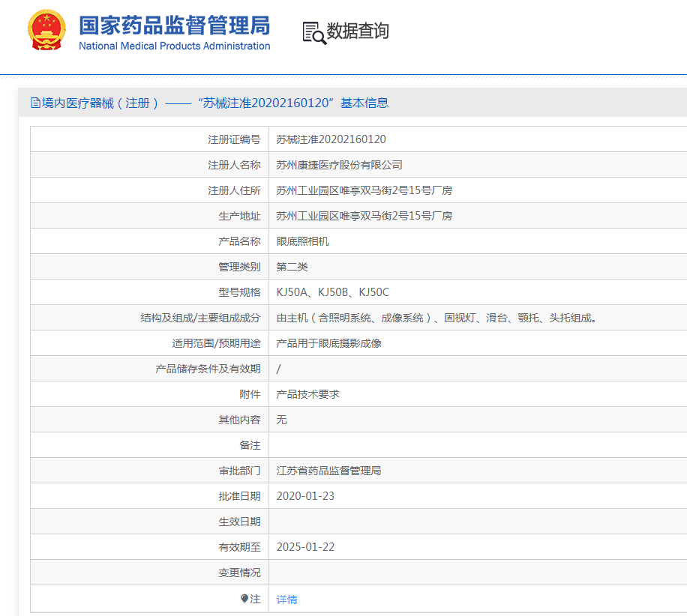Click the 生产地址 label
The image size is (687, 616).
(239, 216)
